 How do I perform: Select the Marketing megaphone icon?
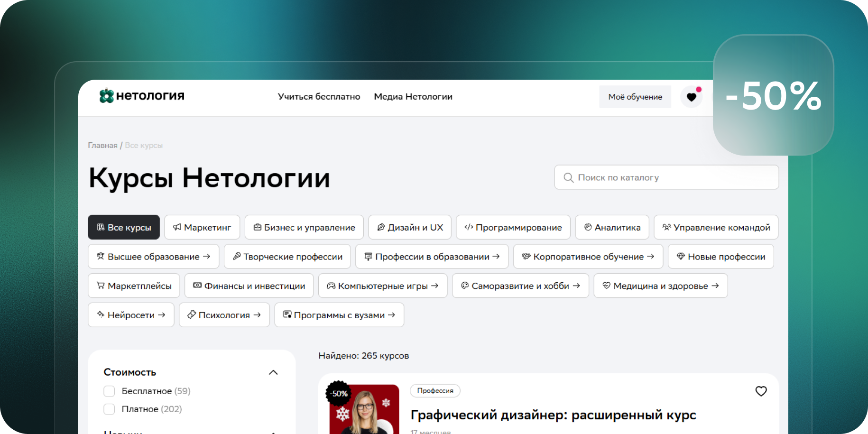(x=177, y=227)
